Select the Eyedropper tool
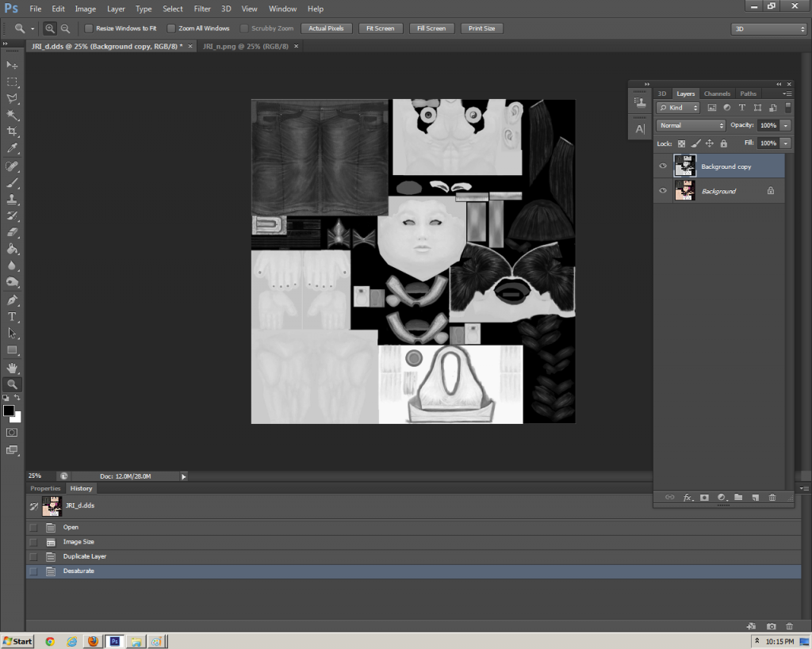The height and width of the screenshot is (649, 812). pos(12,148)
